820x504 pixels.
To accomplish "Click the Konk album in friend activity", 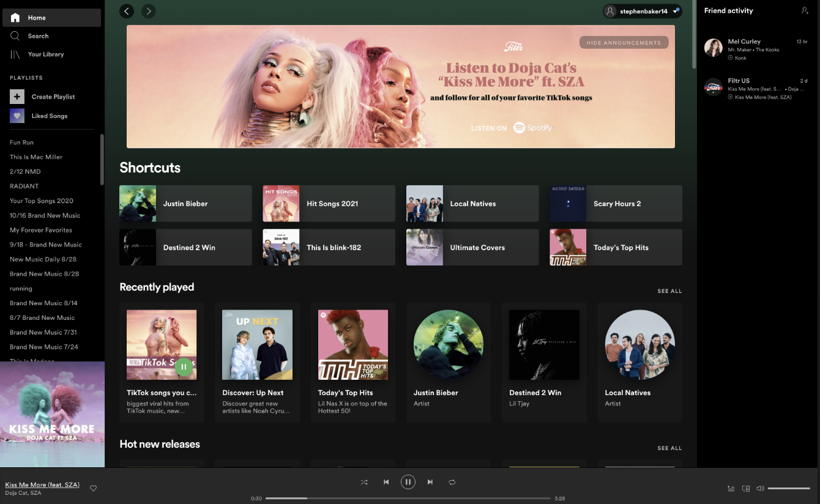I will click(x=740, y=58).
